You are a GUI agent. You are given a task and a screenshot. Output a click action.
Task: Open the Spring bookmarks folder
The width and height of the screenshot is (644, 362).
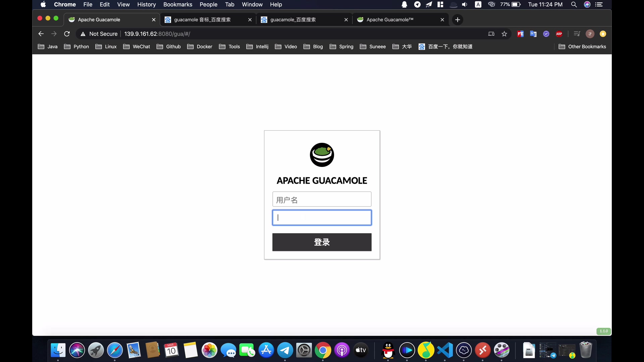pyautogui.click(x=341, y=47)
